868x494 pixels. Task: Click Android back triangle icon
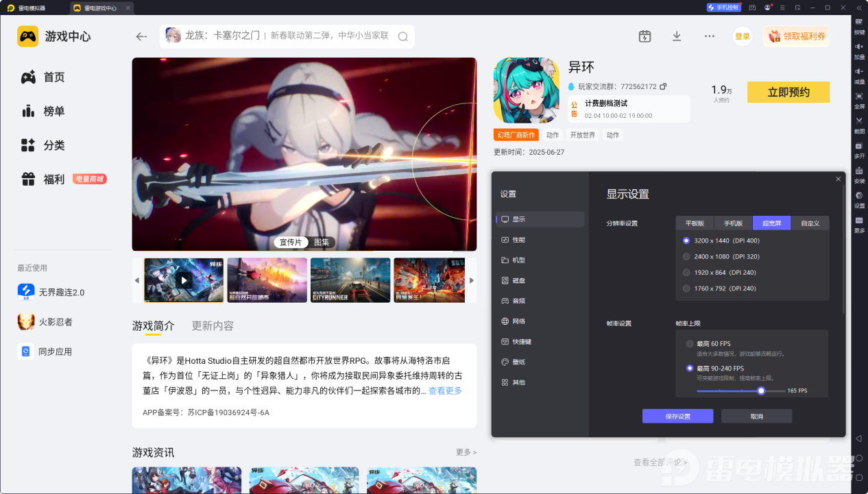[x=859, y=439]
